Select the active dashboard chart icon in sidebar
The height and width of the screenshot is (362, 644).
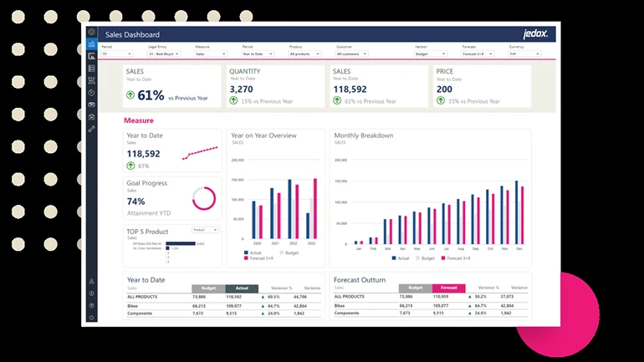pos(91,45)
